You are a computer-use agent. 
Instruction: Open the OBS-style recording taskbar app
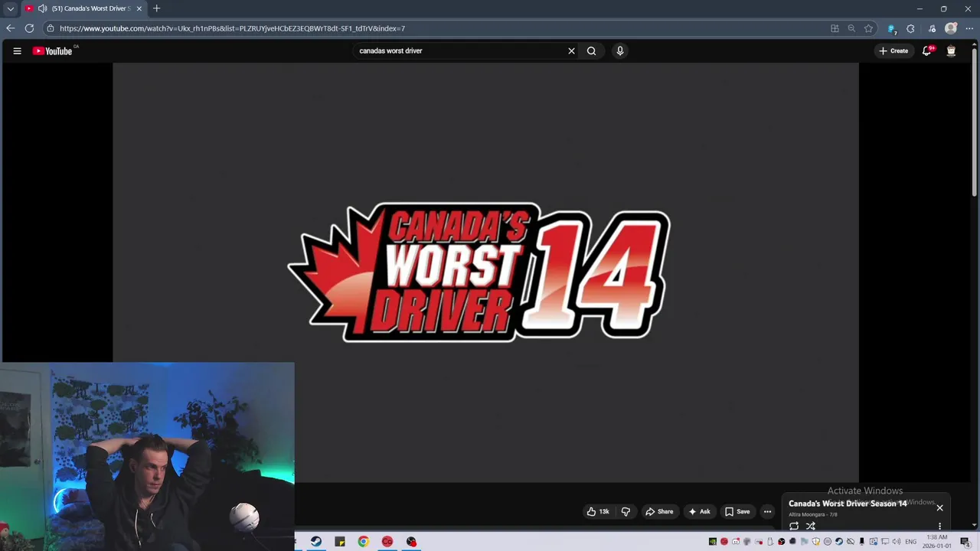411,542
